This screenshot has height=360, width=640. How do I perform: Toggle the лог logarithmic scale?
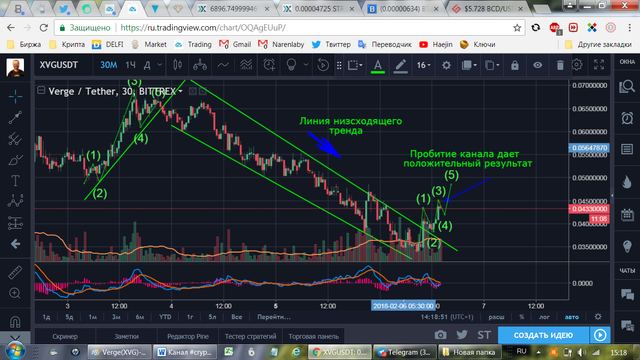coord(544,317)
